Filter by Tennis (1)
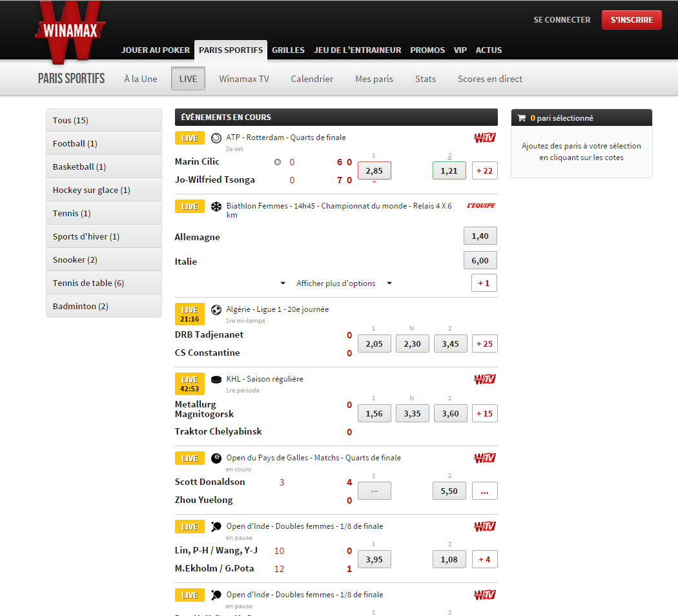 104,214
